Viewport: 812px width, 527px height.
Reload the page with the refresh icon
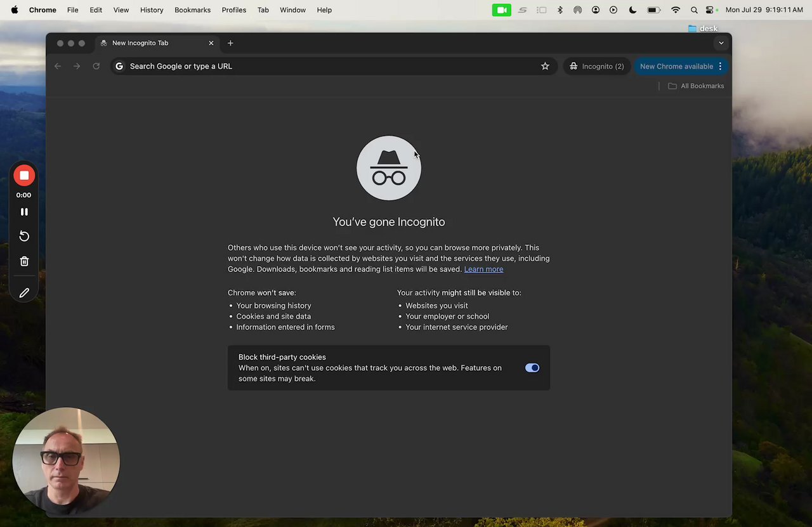(96, 66)
